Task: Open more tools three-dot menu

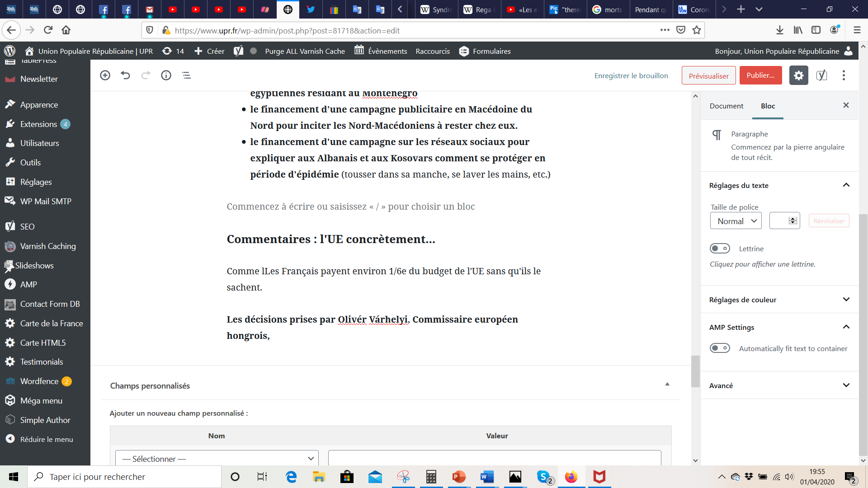Action: coord(844,75)
